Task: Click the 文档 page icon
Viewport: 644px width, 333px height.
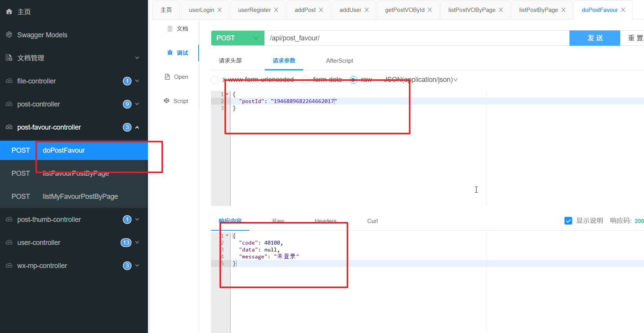Action: (170, 28)
